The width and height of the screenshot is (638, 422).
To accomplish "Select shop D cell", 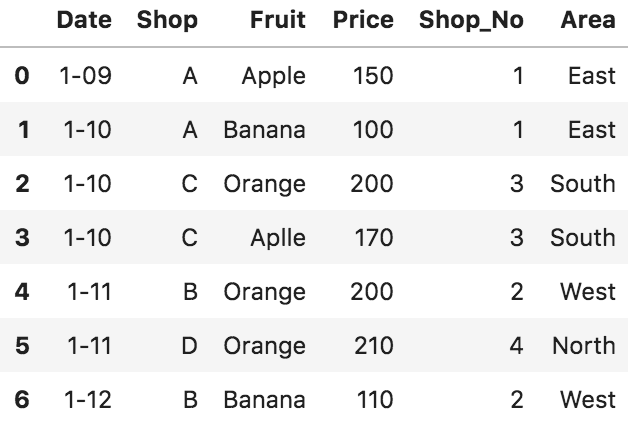I will tap(190, 346).
